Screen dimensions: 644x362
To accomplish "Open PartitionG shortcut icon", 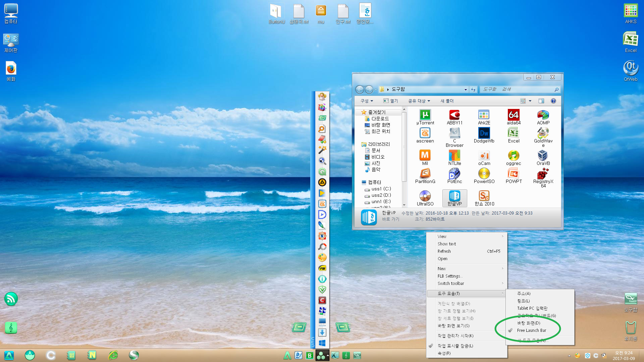I will tap(425, 176).
